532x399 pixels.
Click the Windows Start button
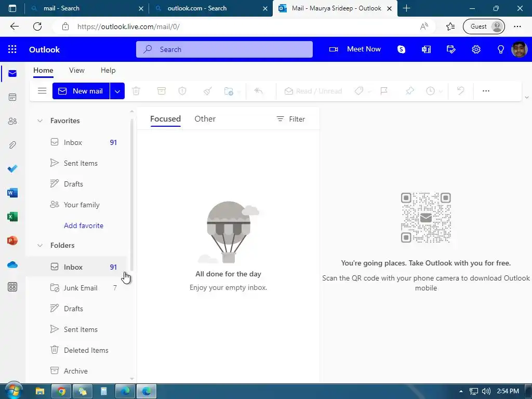click(13, 391)
